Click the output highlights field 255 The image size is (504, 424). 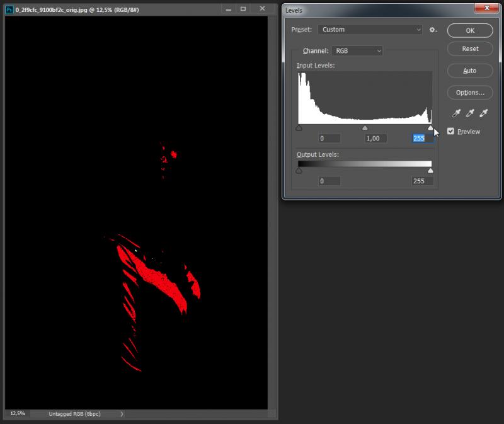tap(422, 181)
